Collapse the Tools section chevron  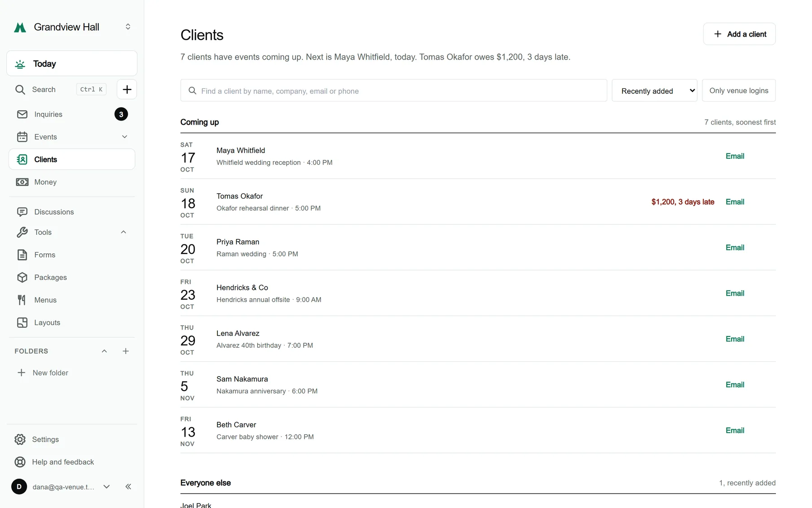(x=124, y=232)
